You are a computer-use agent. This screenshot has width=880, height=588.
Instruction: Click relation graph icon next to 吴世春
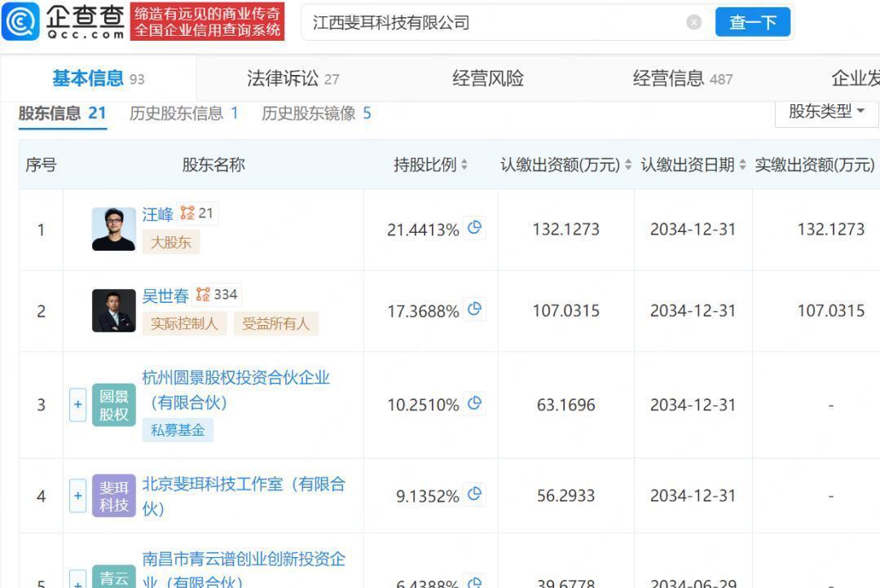coord(203,295)
